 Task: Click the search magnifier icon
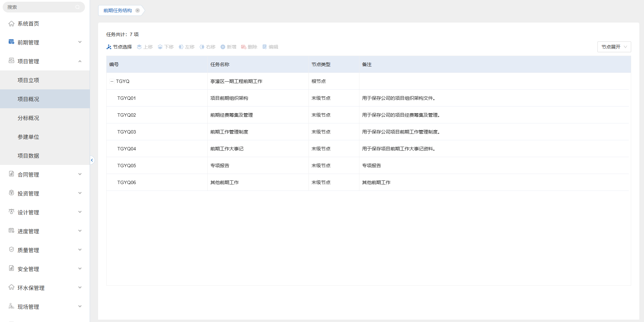[78, 7]
